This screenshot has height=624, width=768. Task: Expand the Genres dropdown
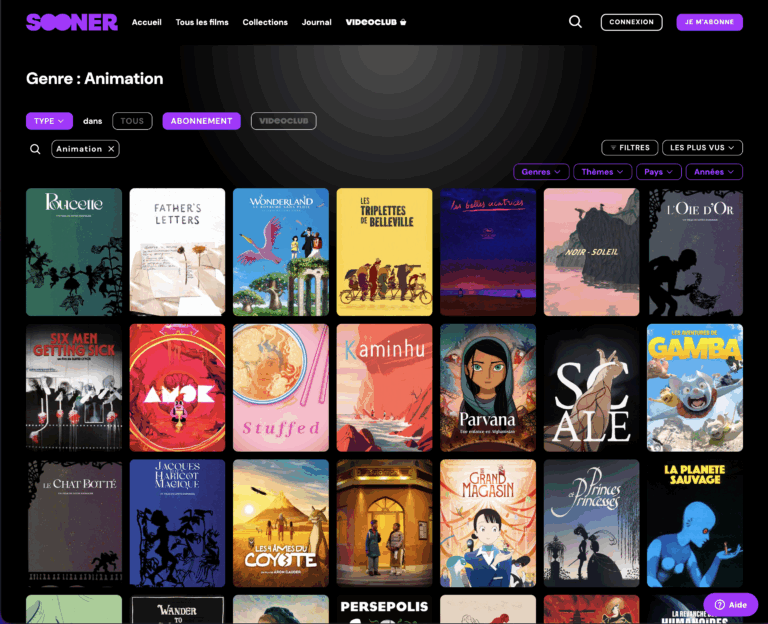point(541,172)
